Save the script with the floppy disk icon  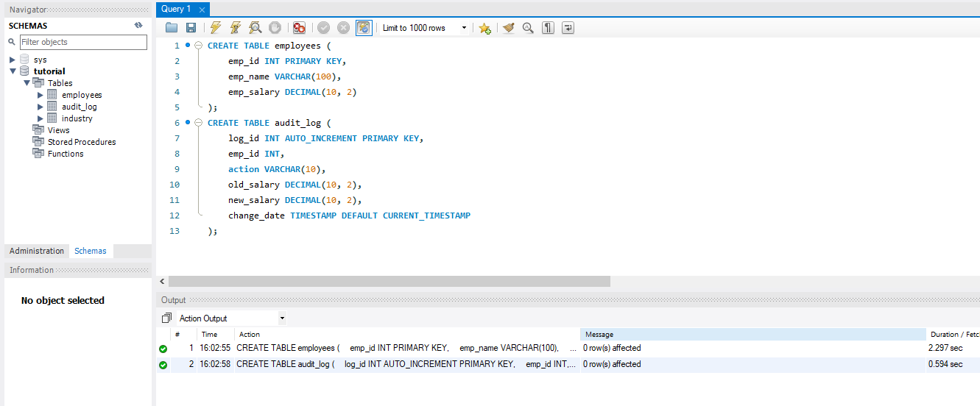tap(191, 28)
